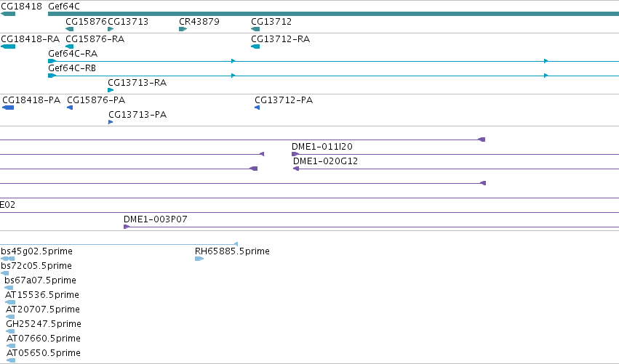Screen dimensions: 619x364
Task: Click the CR43879 gene label
Action: [x=199, y=22]
